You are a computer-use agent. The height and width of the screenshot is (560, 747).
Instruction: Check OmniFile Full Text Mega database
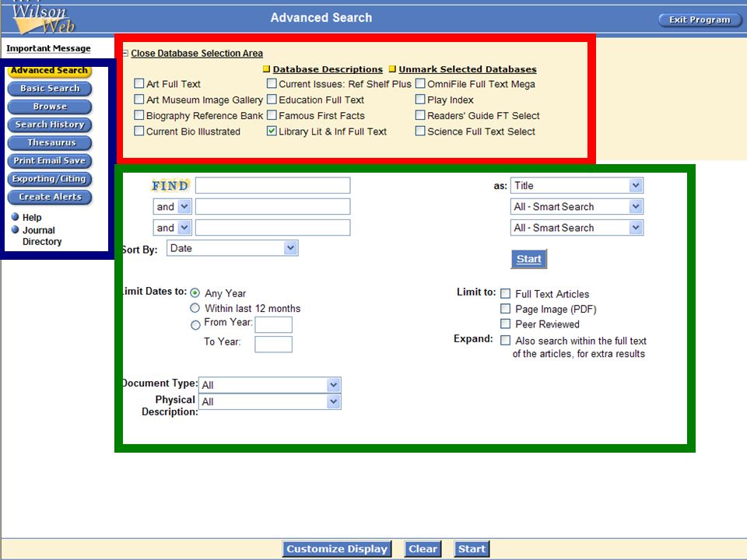coord(420,83)
